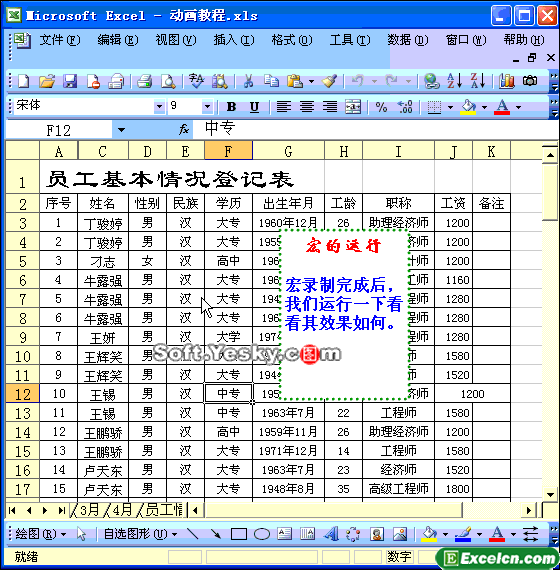The height and width of the screenshot is (570, 560).
Task: Open the borders dropdown arrow
Action: coord(451,107)
